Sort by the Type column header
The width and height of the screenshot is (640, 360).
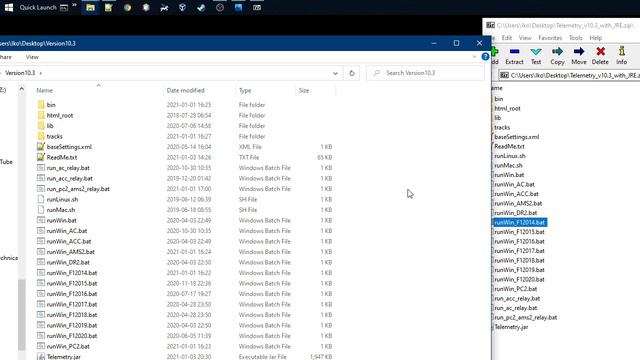[x=245, y=90]
